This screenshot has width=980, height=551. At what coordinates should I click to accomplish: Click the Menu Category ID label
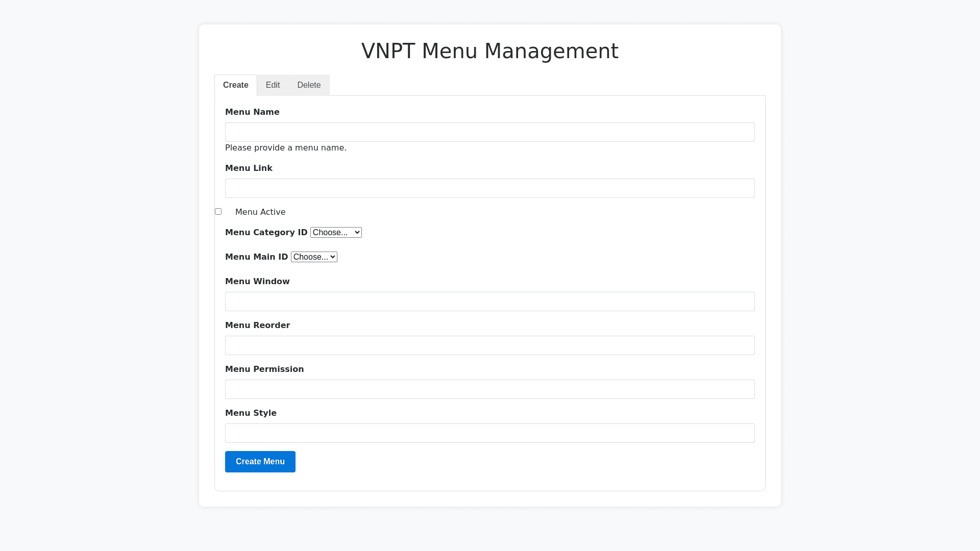pos(266,233)
